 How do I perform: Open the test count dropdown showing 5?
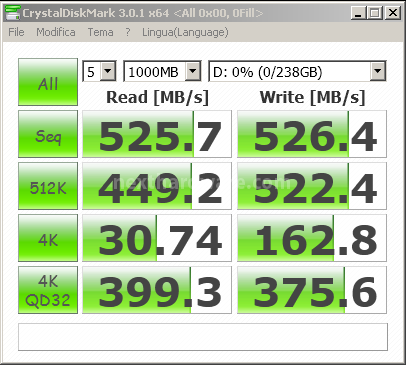99,71
